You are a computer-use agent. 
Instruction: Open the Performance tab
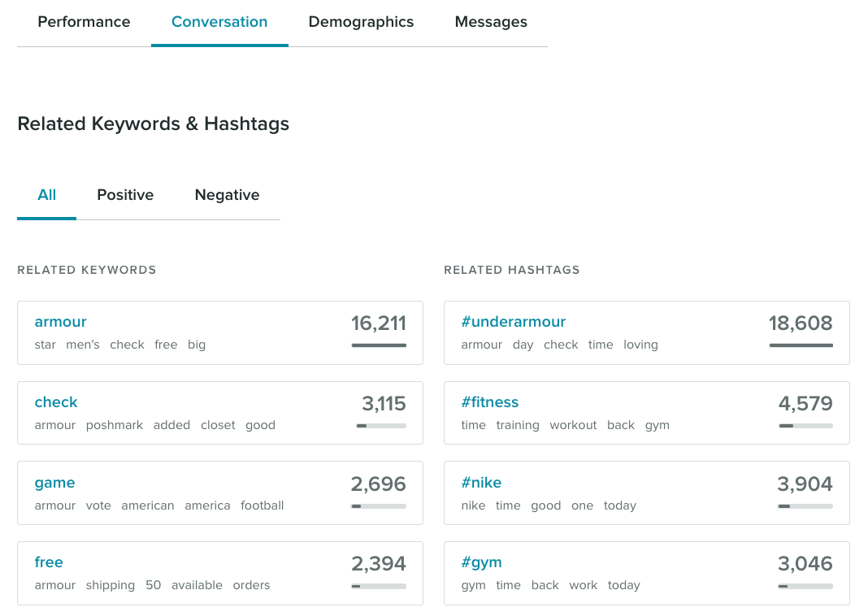tap(84, 22)
